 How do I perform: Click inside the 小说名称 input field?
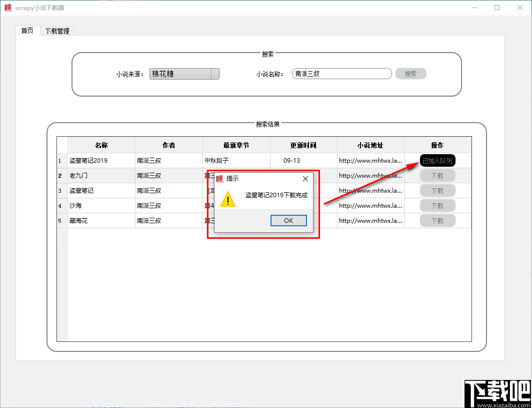click(341, 74)
